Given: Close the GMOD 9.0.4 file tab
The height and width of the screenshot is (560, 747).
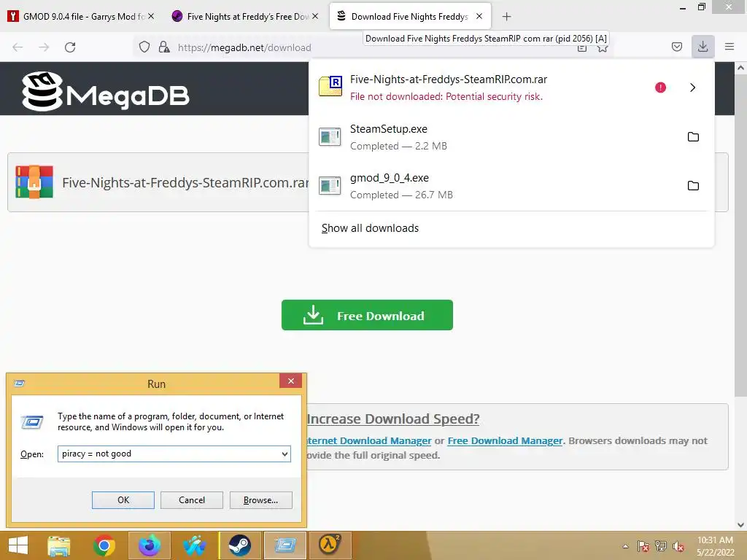Looking at the screenshot, I should click(151, 16).
